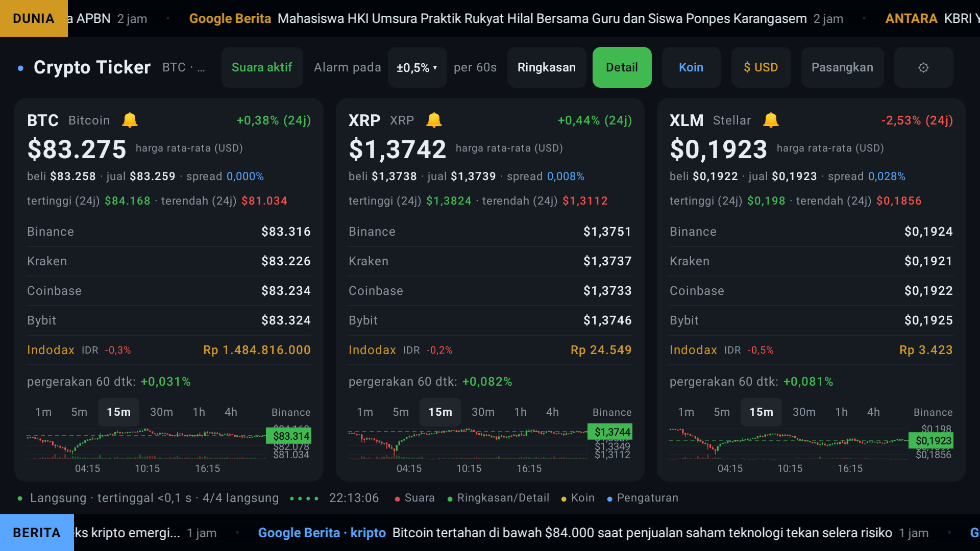The height and width of the screenshot is (551, 980).
Task: Switch to Detail view
Action: [622, 67]
